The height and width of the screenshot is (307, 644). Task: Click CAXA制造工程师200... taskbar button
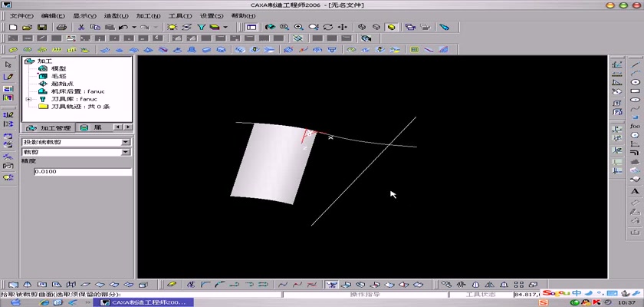[143, 302]
